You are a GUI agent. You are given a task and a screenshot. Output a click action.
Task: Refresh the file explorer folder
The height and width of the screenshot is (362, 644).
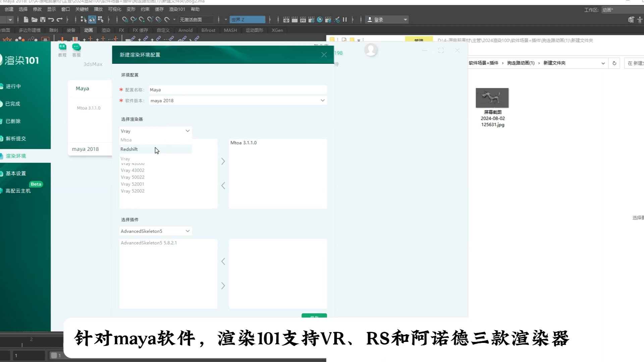(614, 63)
